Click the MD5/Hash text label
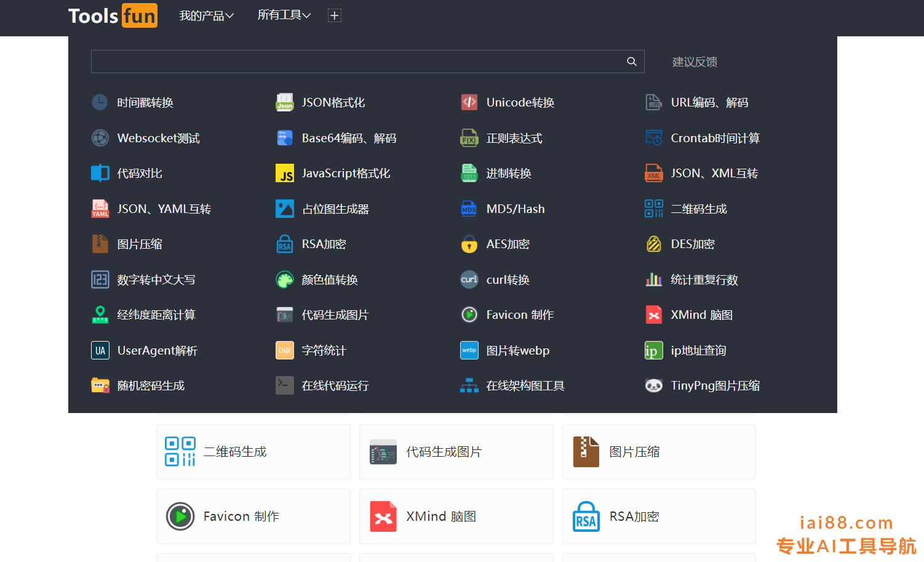The image size is (924, 562). click(x=516, y=209)
